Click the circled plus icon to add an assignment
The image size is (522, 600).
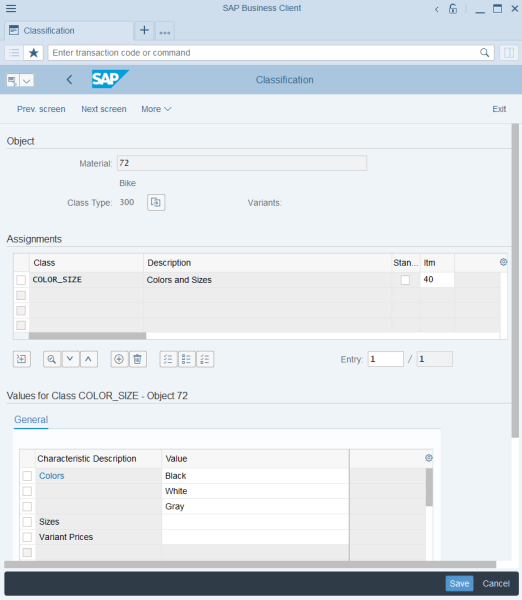(119, 359)
